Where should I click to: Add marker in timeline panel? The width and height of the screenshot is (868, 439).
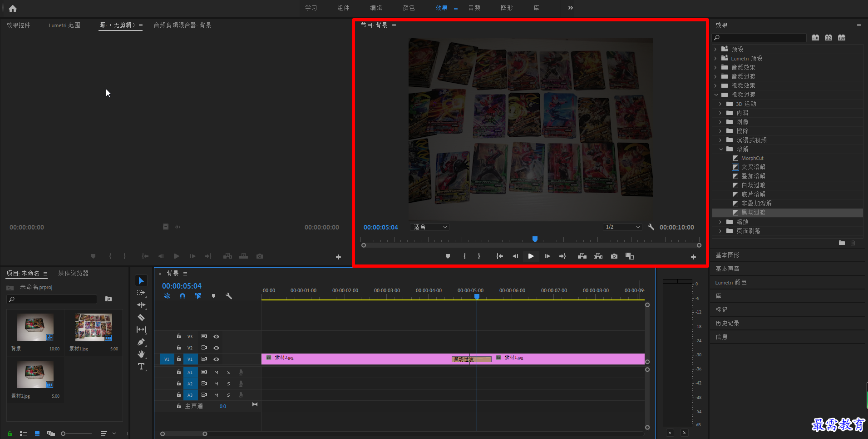click(213, 296)
